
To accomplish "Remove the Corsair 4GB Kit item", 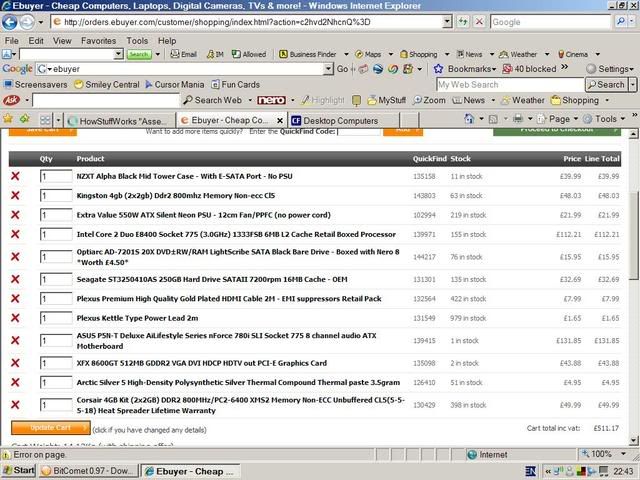I will 15,405.
